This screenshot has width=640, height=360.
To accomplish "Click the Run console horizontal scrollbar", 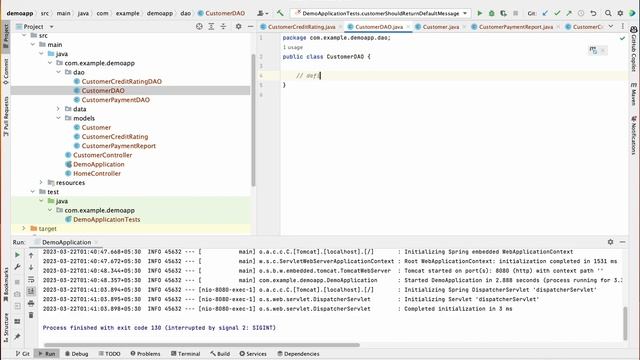I will pyautogui.click(x=202, y=345).
